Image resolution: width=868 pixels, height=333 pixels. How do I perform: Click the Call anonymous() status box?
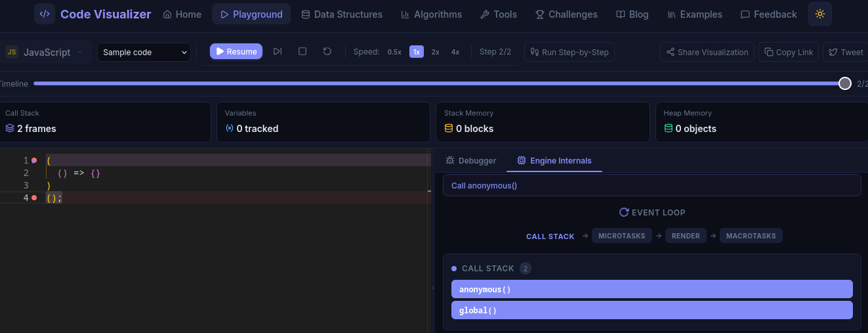pyautogui.click(x=651, y=185)
